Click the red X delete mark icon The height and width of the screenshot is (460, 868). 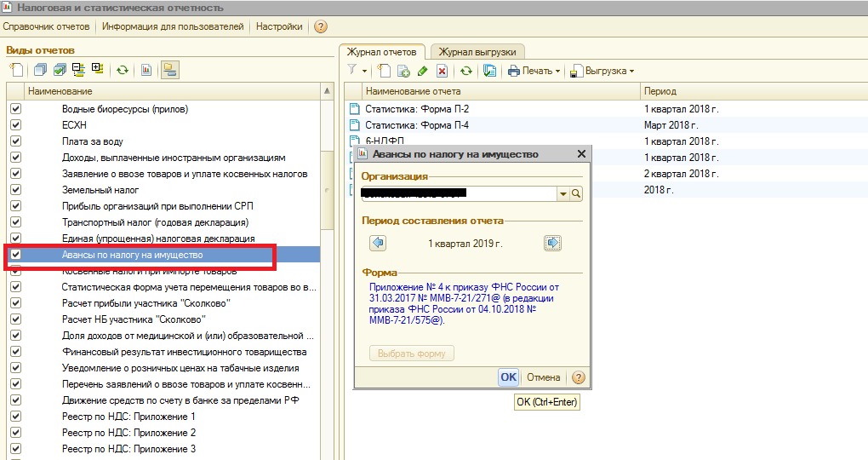442,71
